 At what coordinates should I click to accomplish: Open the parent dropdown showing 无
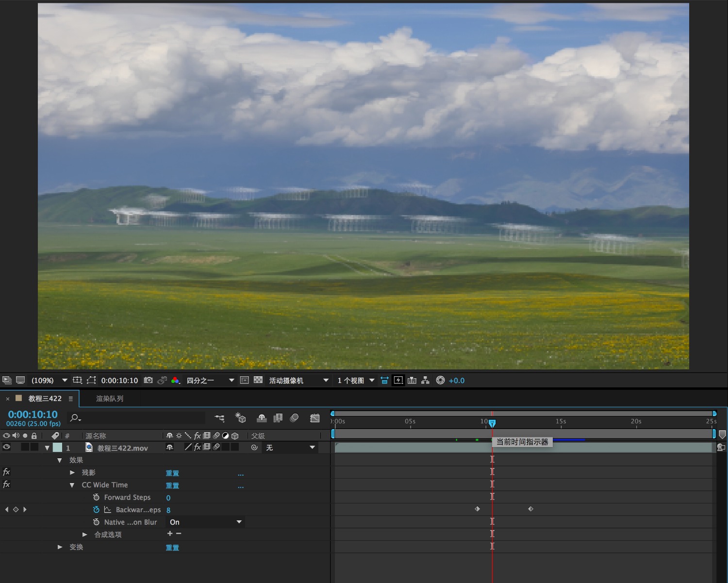(290, 448)
